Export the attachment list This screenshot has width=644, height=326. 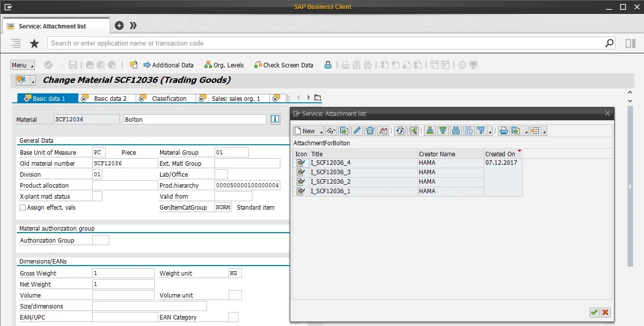(516, 131)
